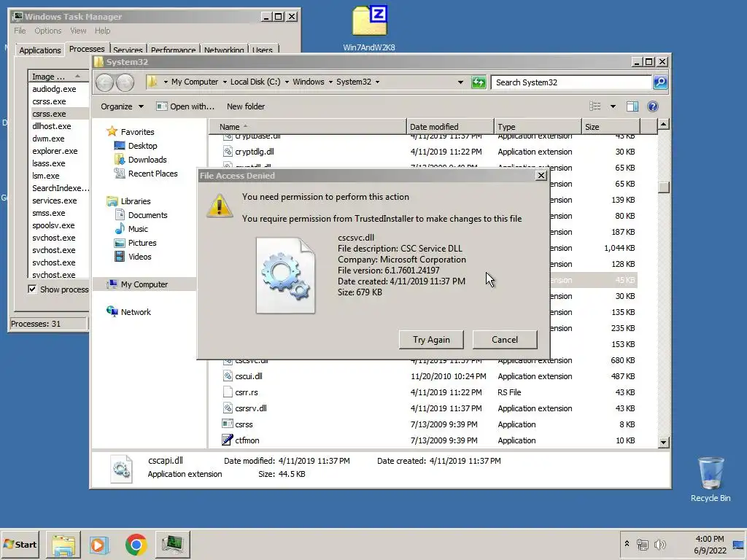Click the Start button

(20, 544)
